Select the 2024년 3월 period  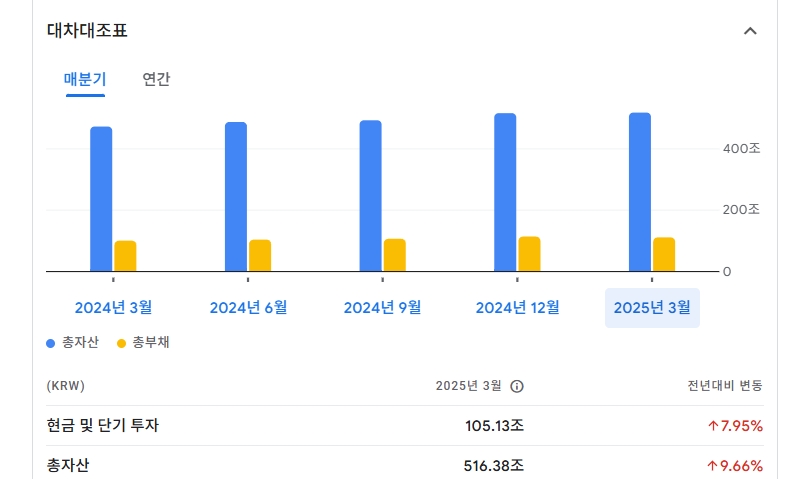click(x=113, y=308)
